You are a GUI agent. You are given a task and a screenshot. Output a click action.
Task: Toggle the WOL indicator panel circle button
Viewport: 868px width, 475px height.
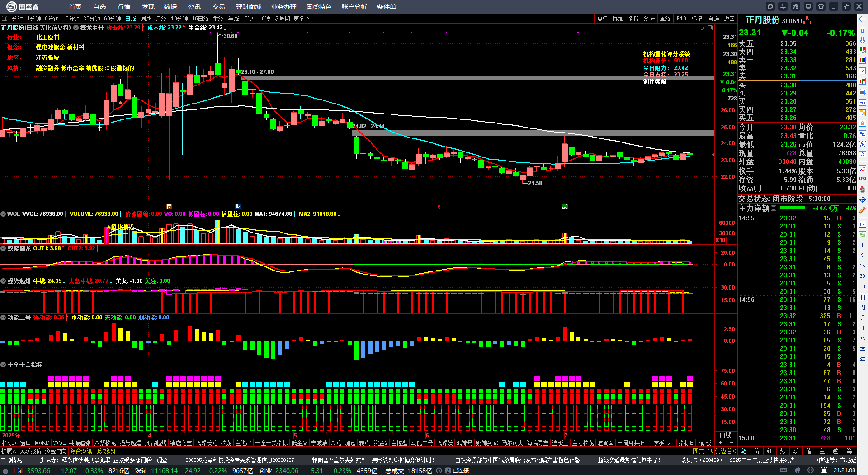[3, 214]
